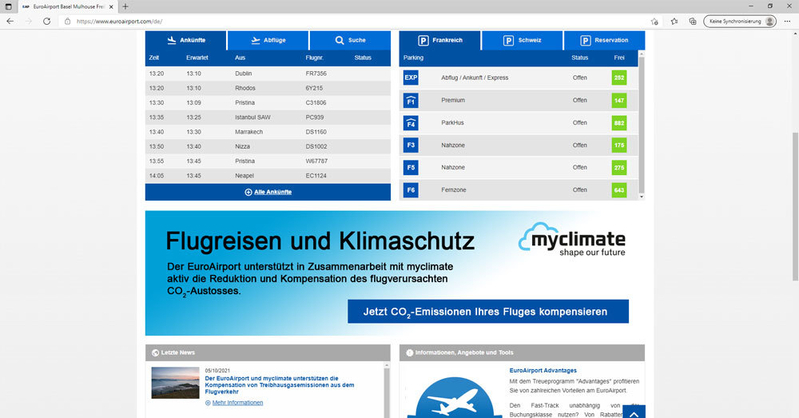Open the Mehr Informationen news link

click(x=238, y=402)
